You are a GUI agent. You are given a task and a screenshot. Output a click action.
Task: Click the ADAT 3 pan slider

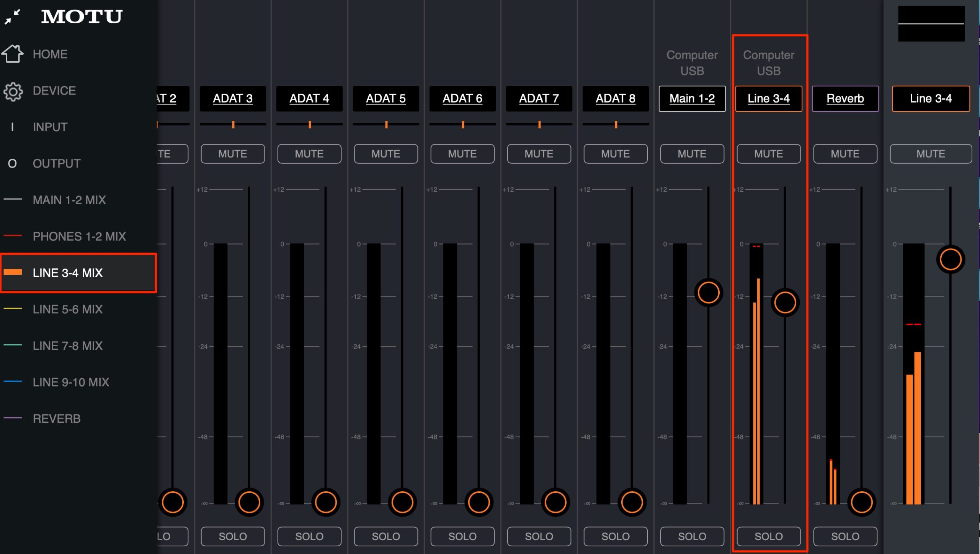[x=233, y=124]
